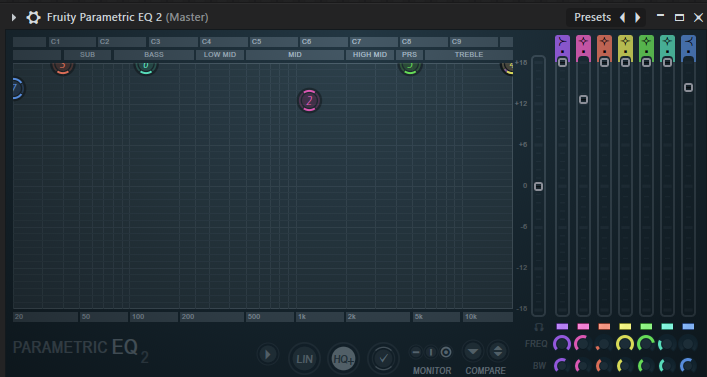This screenshot has height=377, width=707.
Task: Click the orange band 3 token in the graph
Action: click(63, 68)
